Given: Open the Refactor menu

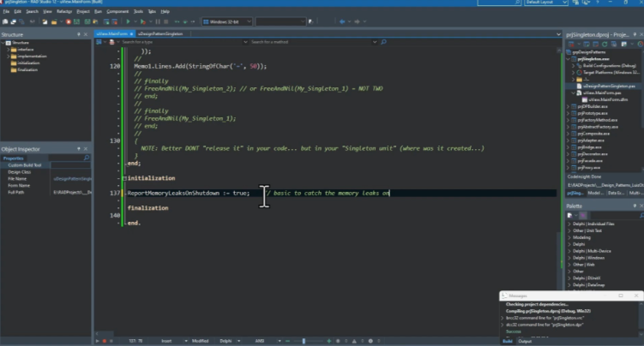Looking at the screenshot, I should (64, 12).
